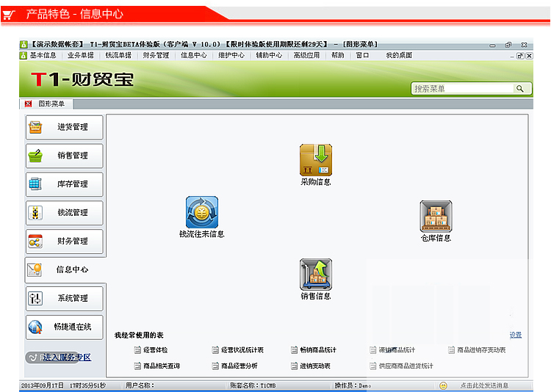Open the 进销变动表 report
Image resolution: width=551 pixels, height=392 pixels.
(x=315, y=366)
